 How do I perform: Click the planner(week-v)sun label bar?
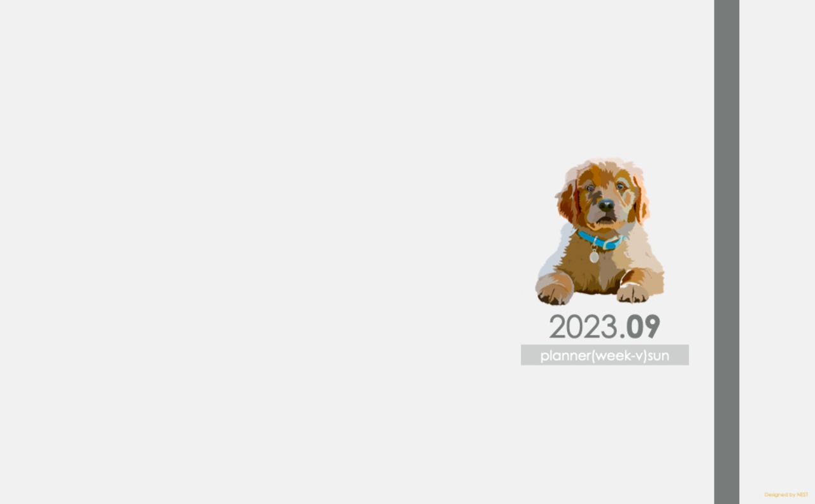pyautogui.click(x=605, y=355)
